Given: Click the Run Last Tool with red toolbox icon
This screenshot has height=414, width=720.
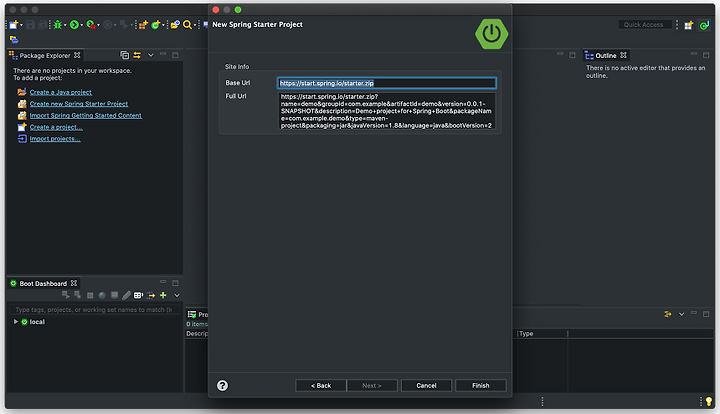Looking at the screenshot, I should 91,25.
